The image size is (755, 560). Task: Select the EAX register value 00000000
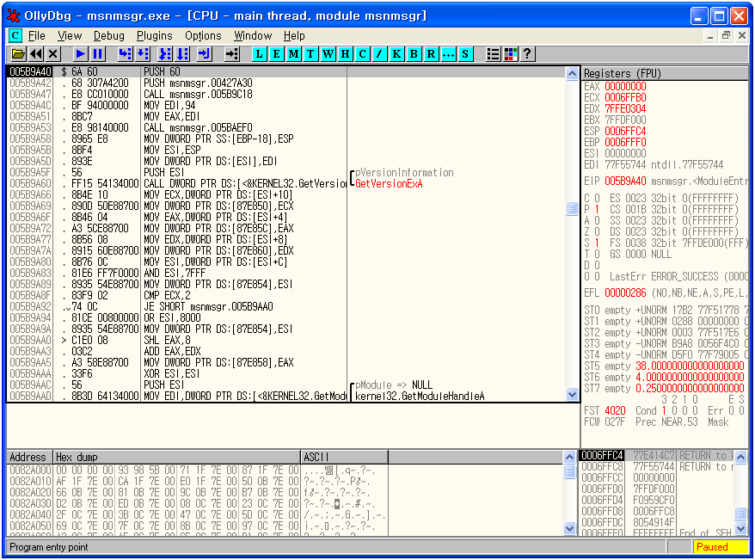[x=625, y=87]
